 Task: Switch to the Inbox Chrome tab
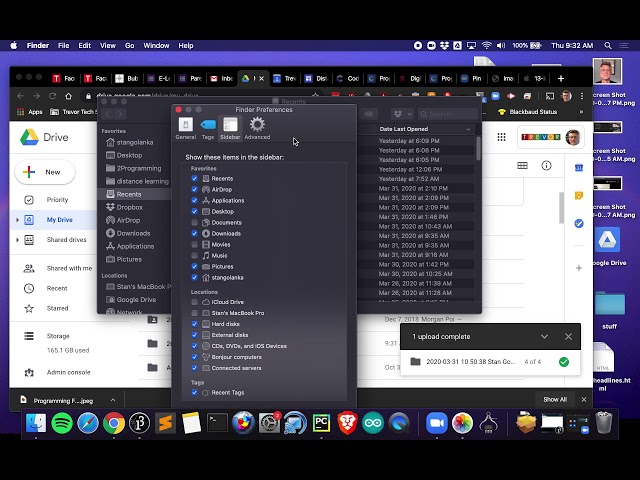point(222,78)
